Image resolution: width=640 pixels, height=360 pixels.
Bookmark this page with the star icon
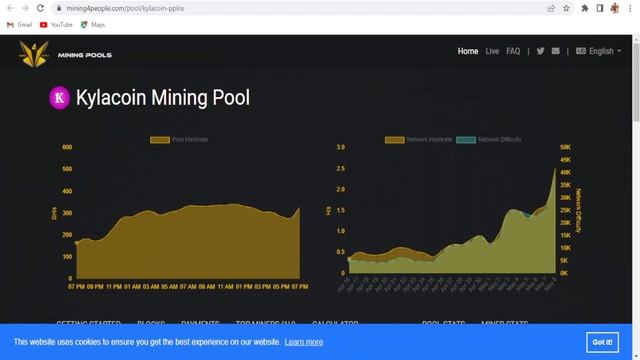click(x=566, y=8)
